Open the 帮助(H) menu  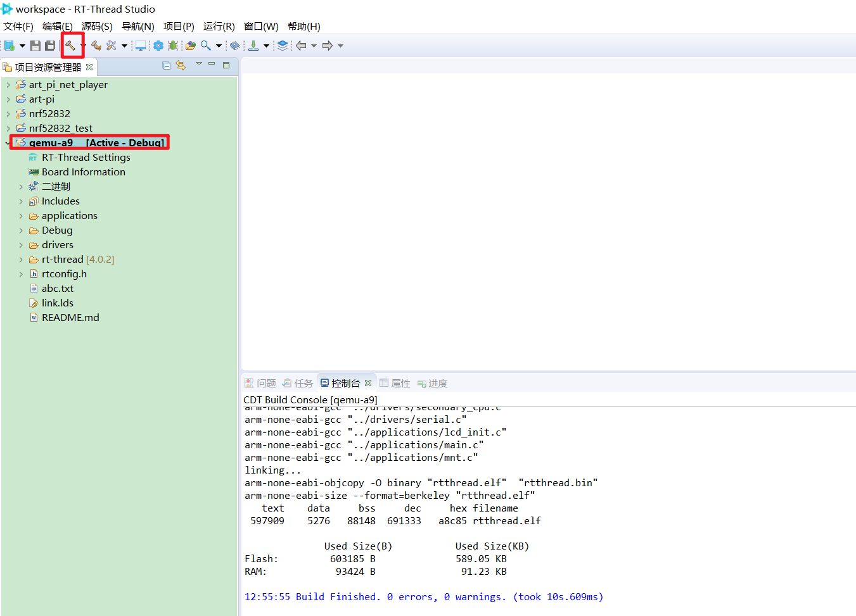click(303, 27)
